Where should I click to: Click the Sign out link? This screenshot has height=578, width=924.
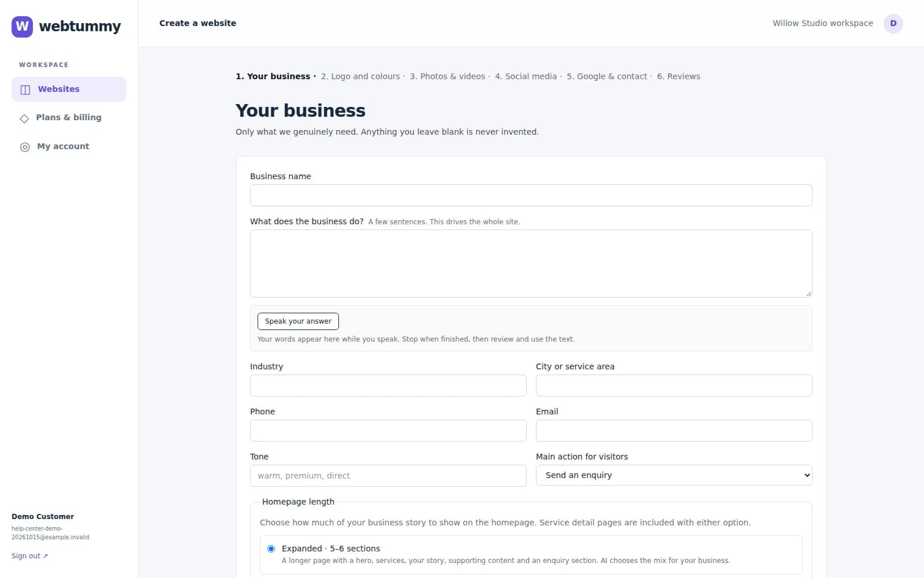29,556
